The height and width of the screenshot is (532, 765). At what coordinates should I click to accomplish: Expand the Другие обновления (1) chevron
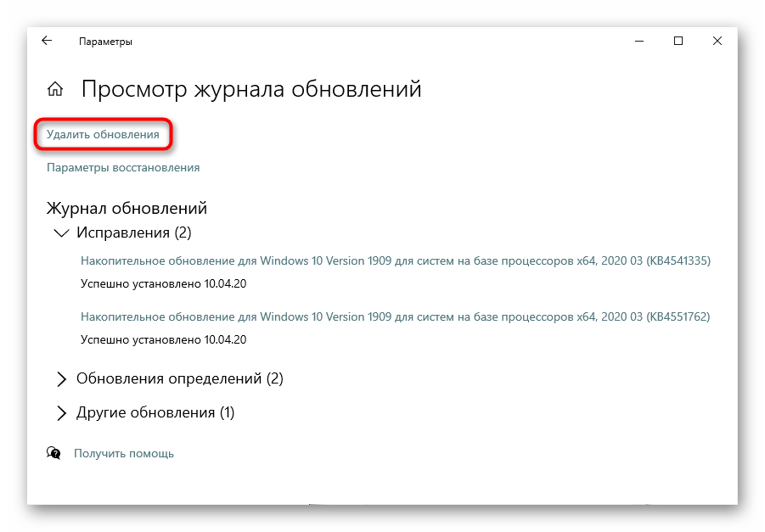coord(61,413)
